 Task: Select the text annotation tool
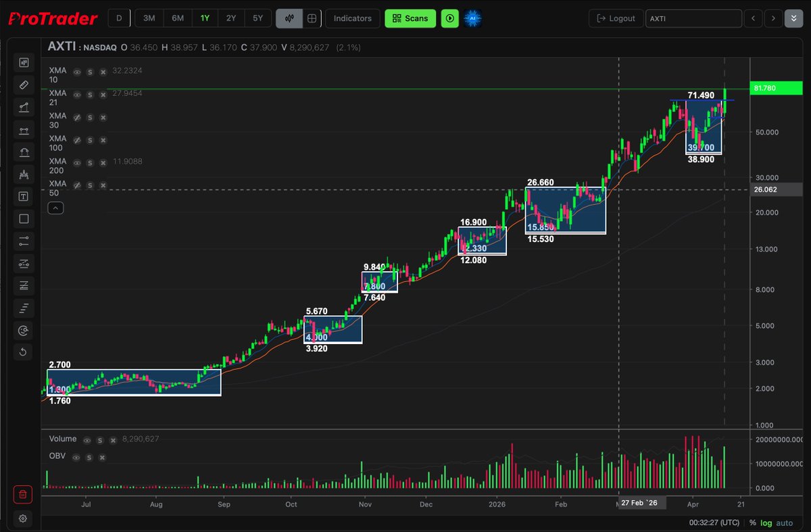pyautogui.click(x=24, y=196)
